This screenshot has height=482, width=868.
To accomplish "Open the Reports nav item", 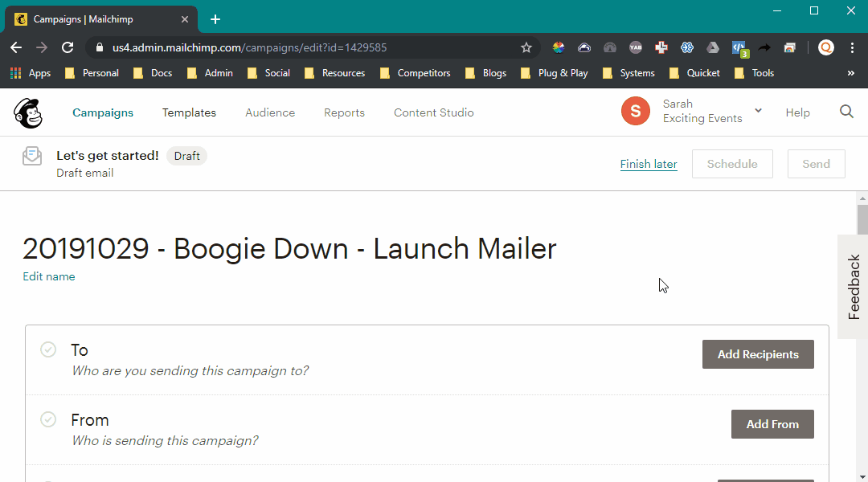I will [344, 112].
